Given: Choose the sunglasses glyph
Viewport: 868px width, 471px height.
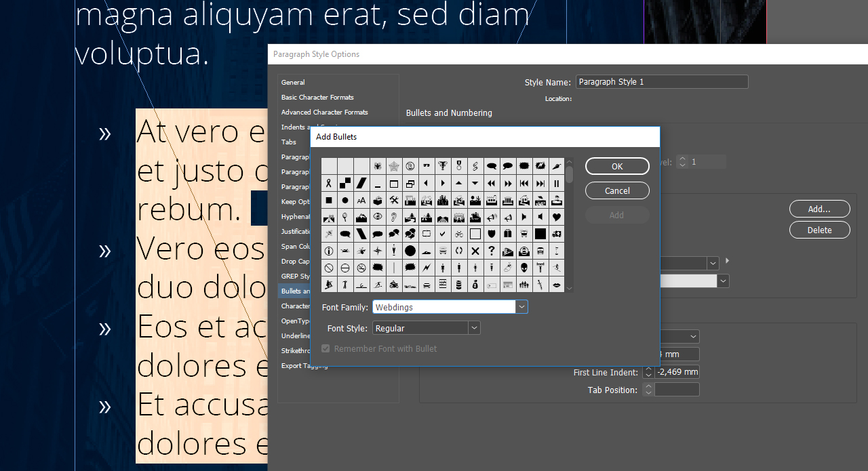Looking at the screenshot, I should pyautogui.click(x=427, y=166).
